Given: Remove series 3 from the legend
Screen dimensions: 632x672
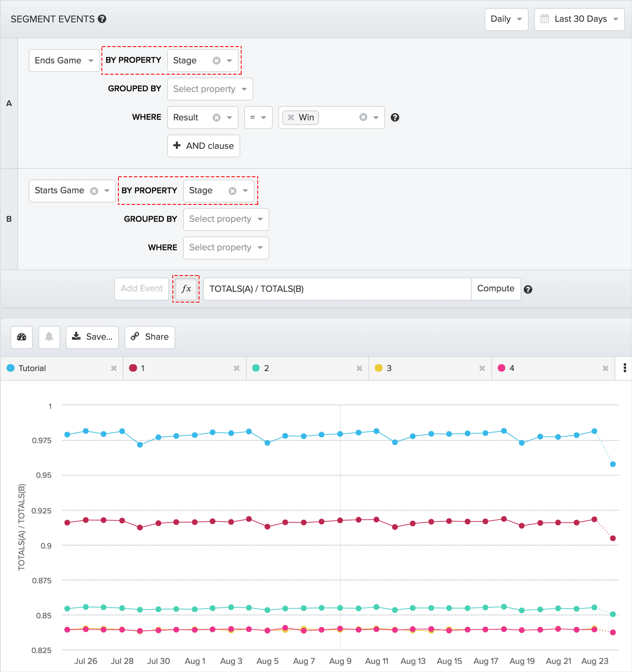Looking at the screenshot, I should coord(482,368).
